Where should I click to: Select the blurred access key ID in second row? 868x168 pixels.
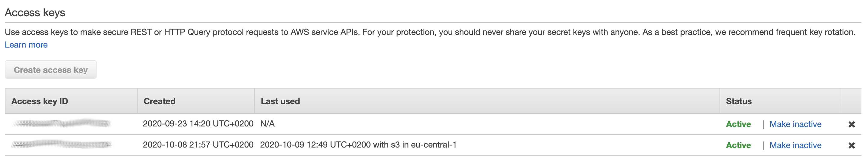[x=61, y=145]
